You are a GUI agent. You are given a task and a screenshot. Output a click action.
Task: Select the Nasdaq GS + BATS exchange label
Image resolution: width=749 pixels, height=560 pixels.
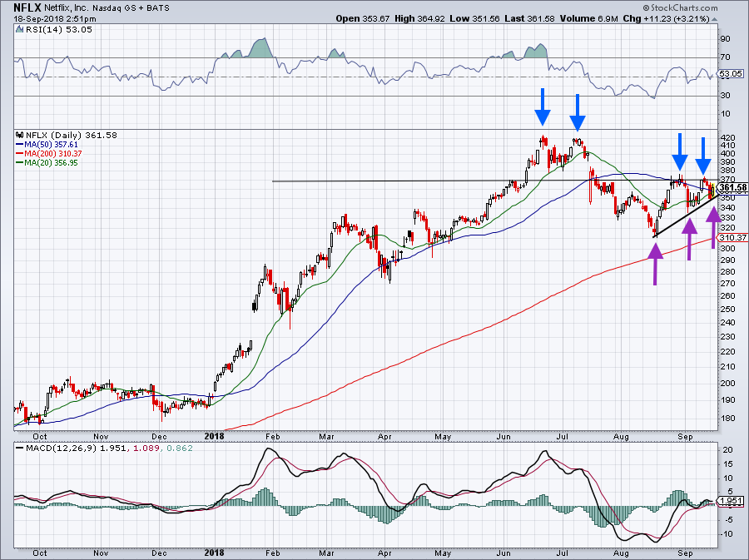point(131,8)
